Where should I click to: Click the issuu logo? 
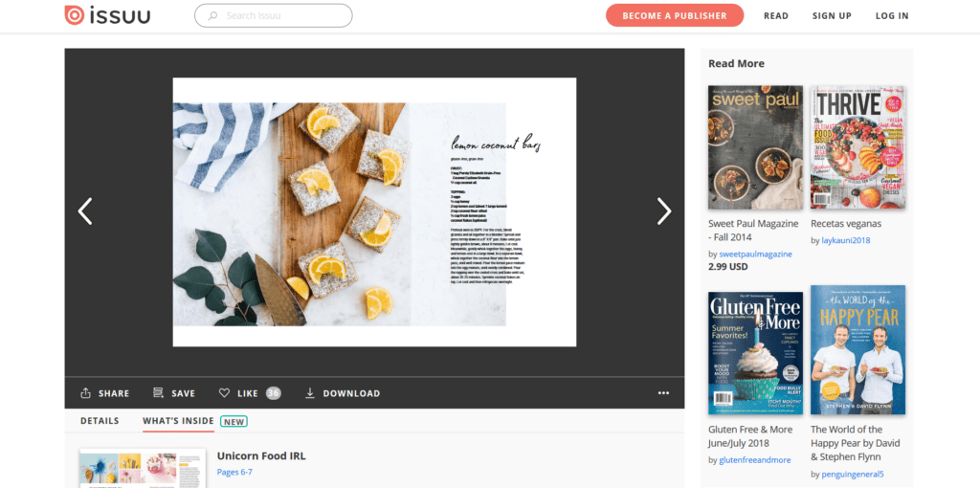(x=107, y=15)
